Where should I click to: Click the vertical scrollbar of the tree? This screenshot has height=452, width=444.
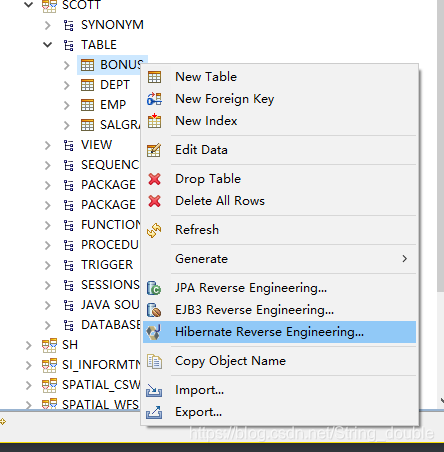click(440, 147)
